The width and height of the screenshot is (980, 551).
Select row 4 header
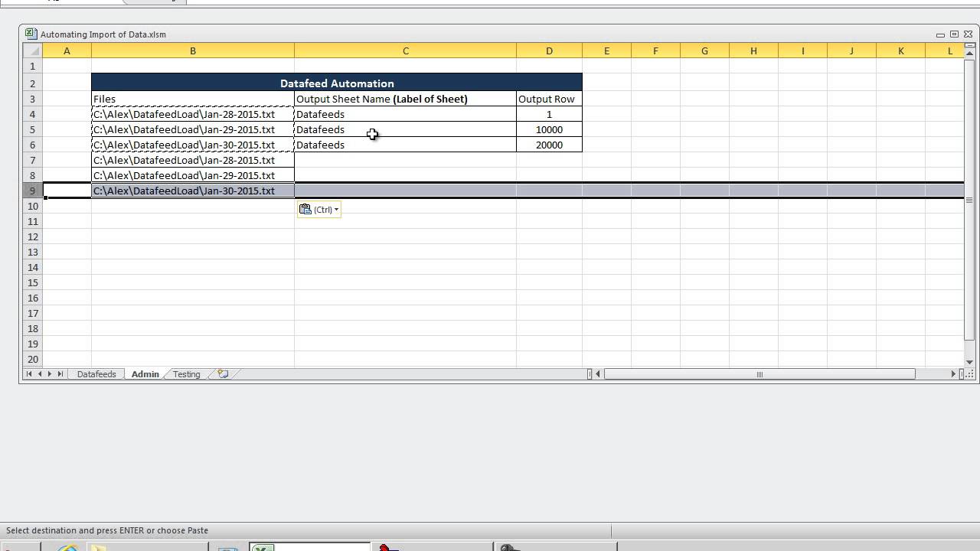tap(32, 114)
